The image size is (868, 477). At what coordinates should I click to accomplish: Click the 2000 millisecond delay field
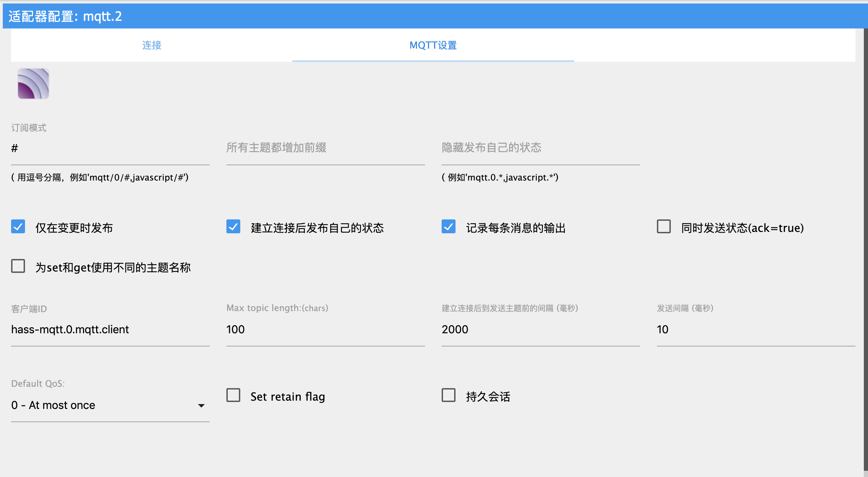point(541,329)
